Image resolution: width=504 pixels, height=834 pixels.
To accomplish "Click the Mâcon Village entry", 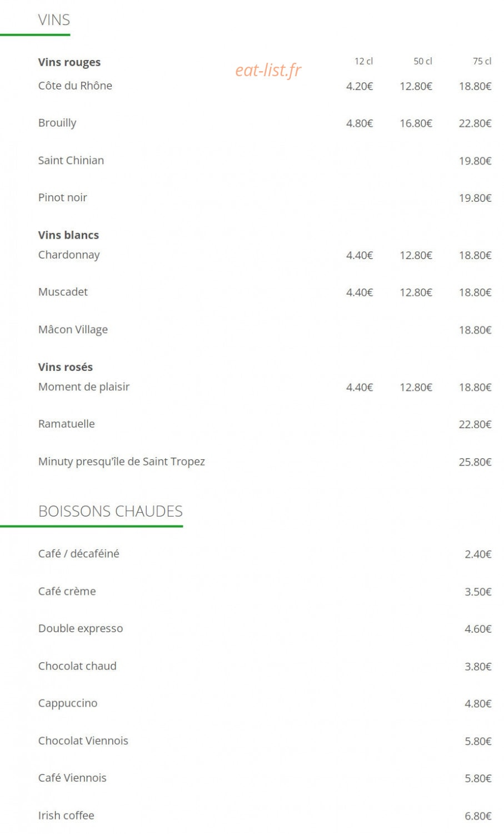I will 73,330.
